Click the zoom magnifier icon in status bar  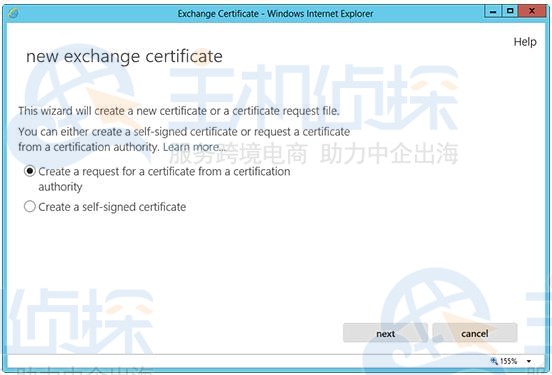[494, 361]
